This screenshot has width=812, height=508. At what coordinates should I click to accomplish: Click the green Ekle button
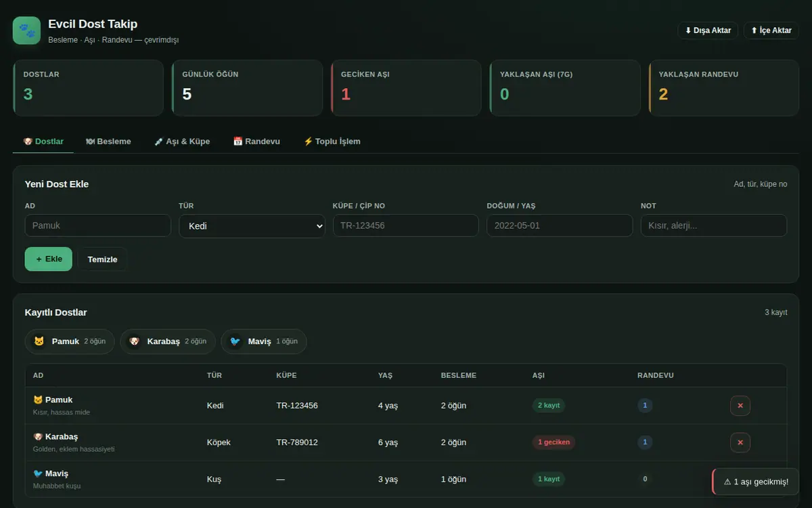(x=49, y=259)
